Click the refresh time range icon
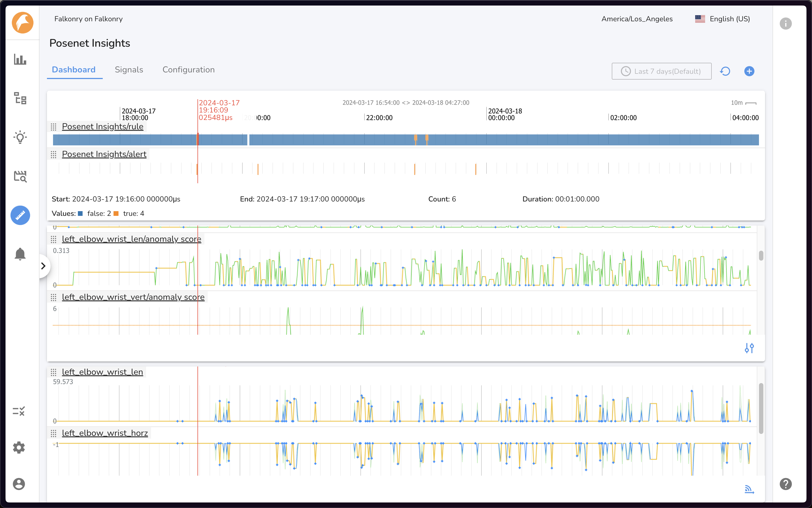Image resolution: width=812 pixels, height=508 pixels. pos(725,71)
